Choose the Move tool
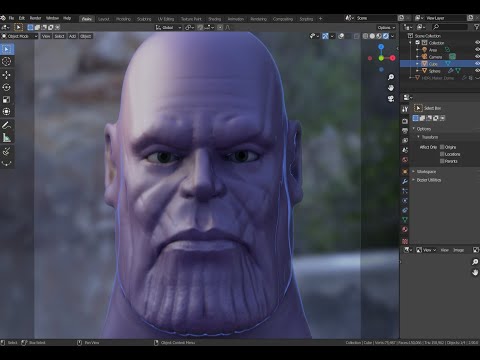 click(x=6, y=75)
